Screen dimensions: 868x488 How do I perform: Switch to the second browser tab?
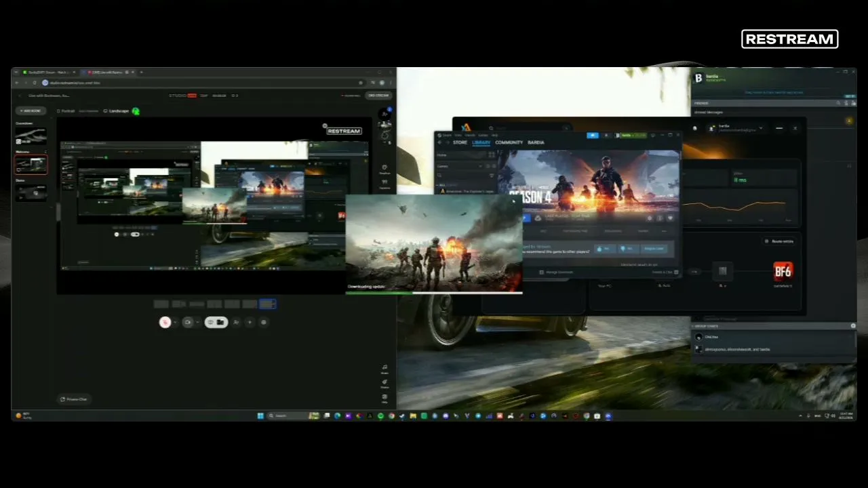coord(107,72)
